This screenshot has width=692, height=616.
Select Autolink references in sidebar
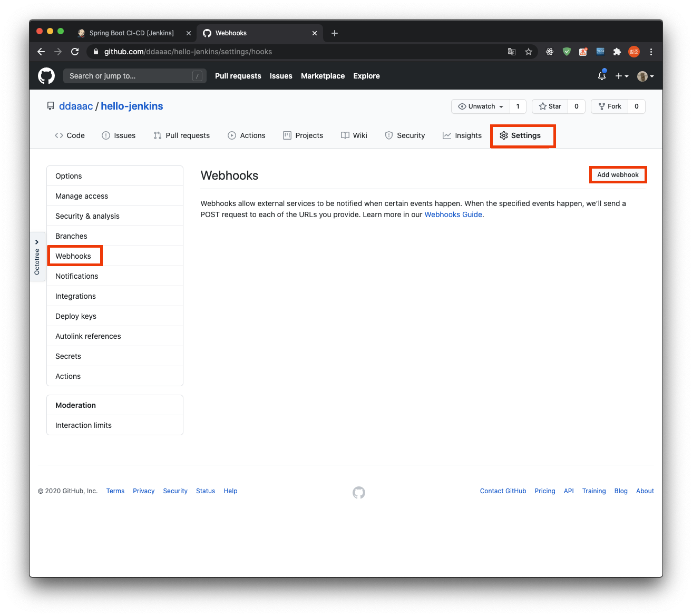(115, 336)
